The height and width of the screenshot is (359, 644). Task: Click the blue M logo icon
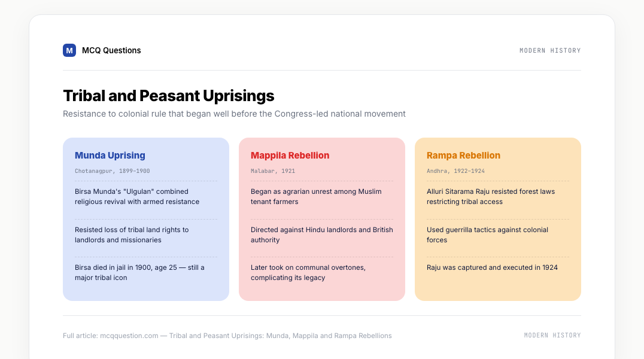69,50
